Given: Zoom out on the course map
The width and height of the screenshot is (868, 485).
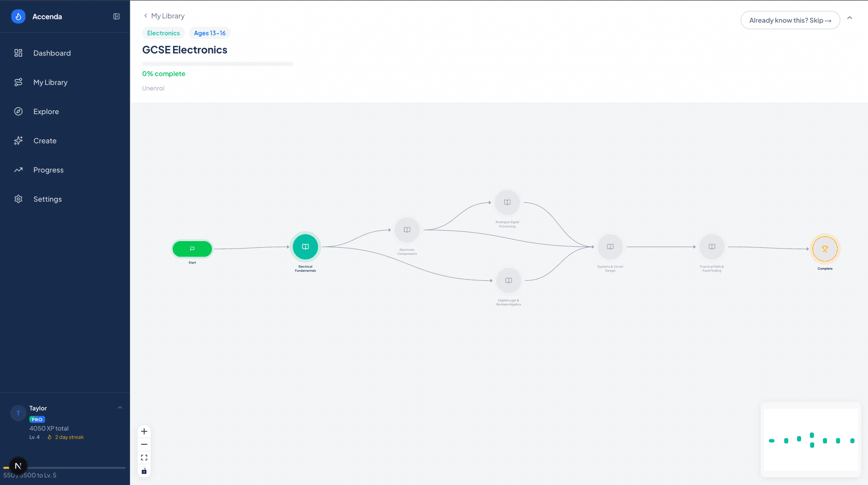Looking at the screenshot, I should pos(144,444).
